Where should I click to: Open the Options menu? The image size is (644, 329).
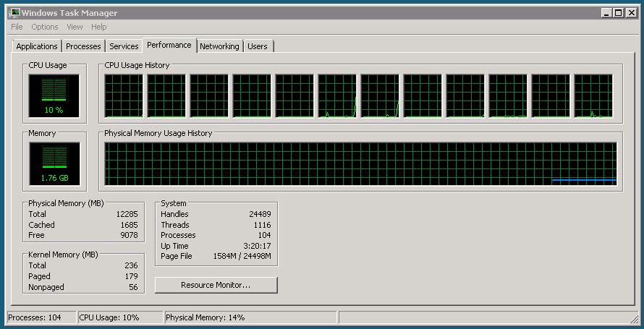pyautogui.click(x=44, y=27)
